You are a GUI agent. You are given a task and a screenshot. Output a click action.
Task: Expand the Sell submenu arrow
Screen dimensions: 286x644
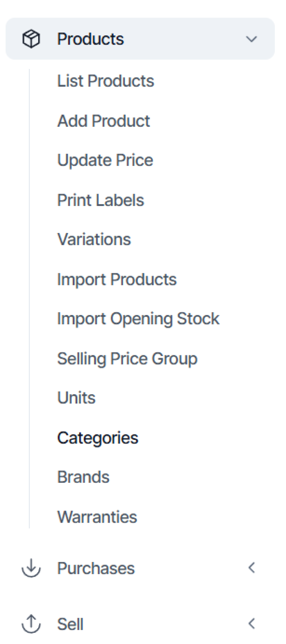(252, 624)
